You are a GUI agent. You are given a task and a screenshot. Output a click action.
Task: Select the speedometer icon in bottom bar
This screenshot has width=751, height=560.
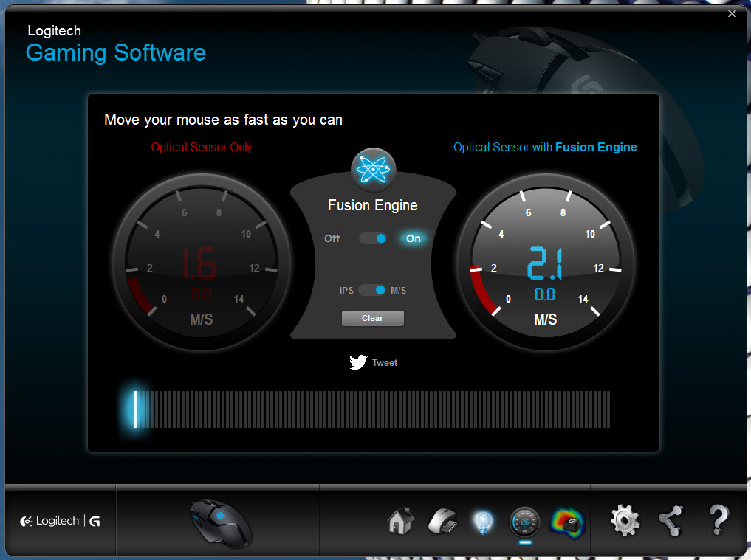[x=524, y=522]
